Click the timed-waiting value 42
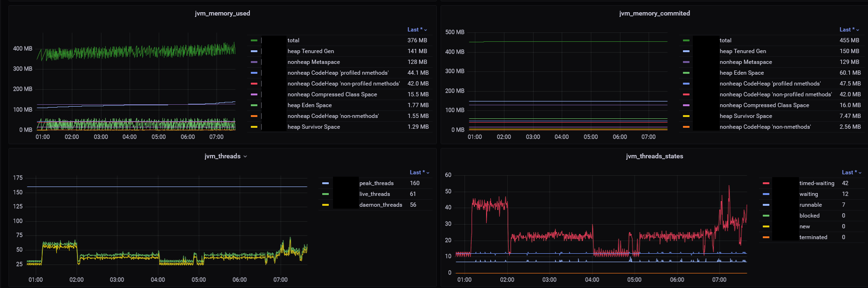This screenshot has height=288, width=868. (x=845, y=183)
